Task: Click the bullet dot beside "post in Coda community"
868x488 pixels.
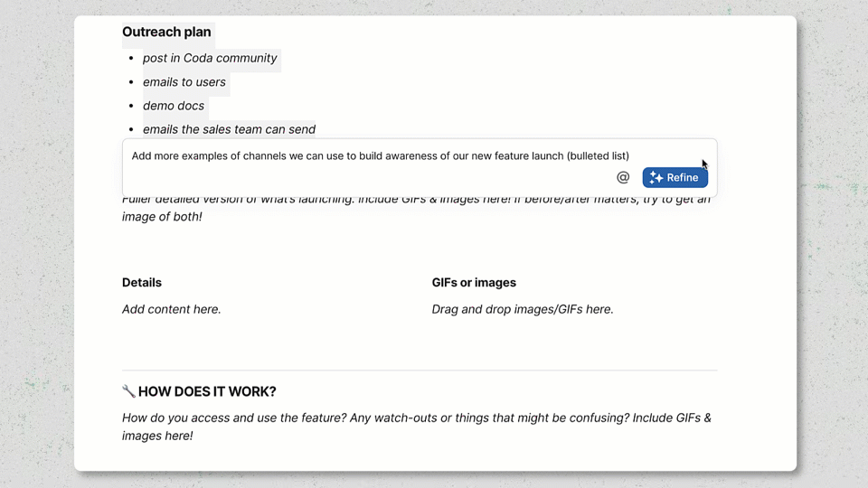Action: pos(132,59)
